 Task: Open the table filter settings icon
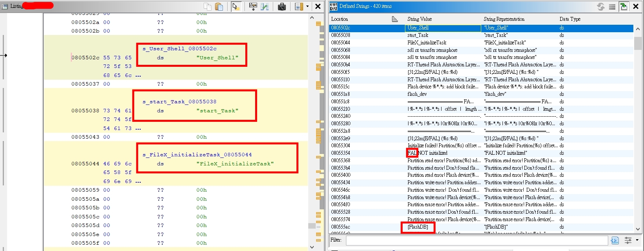pos(628,240)
